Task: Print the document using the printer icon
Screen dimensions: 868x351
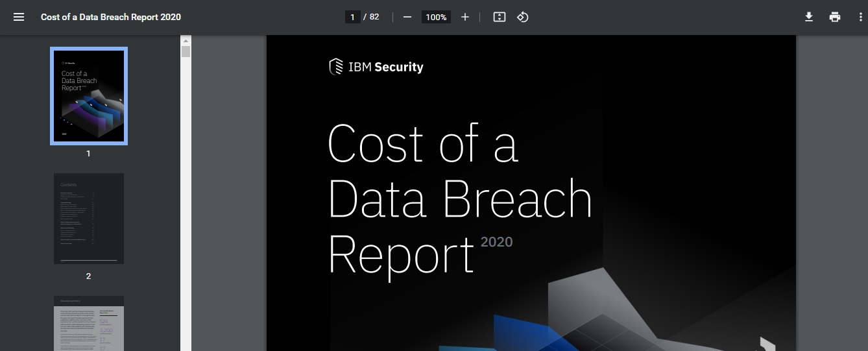Action: [835, 17]
